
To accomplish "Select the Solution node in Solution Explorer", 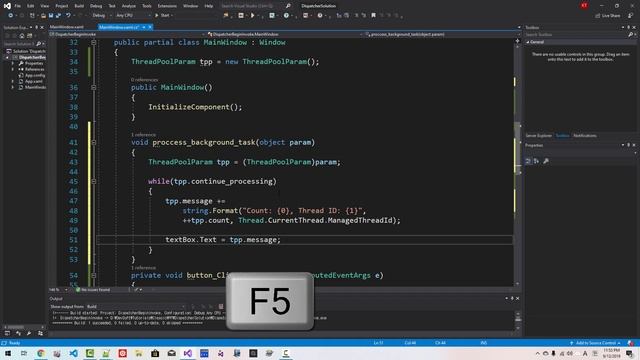I will click(x=26, y=51).
